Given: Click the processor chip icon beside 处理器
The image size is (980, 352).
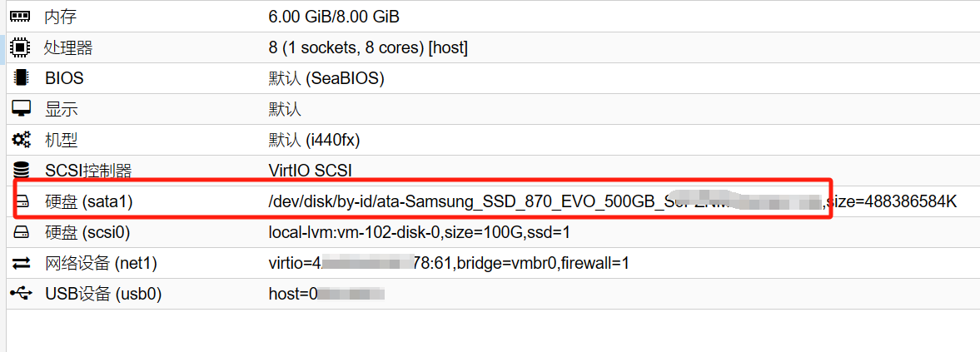Looking at the screenshot, I should [21, 47].
